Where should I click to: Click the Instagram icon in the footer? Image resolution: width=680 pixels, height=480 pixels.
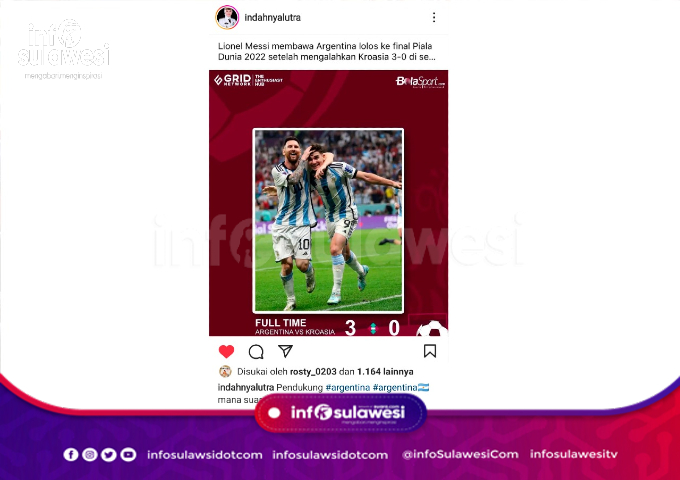pyautogui.click(x=90, y=454)
